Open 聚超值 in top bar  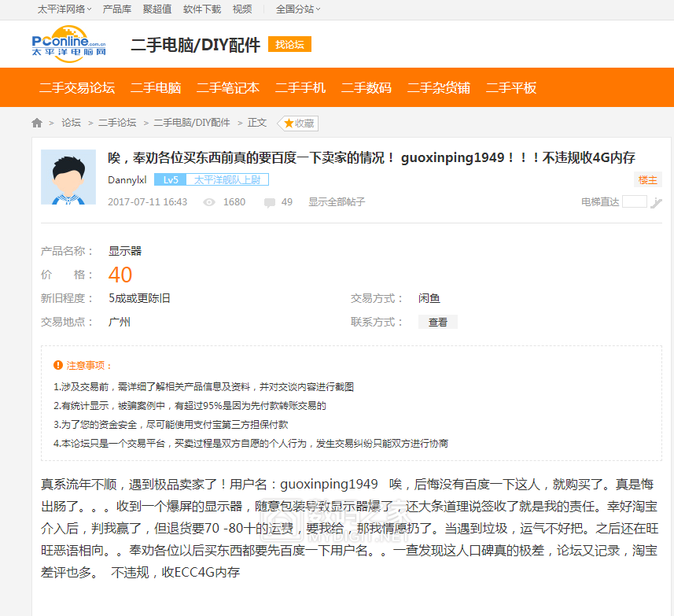(x=157, y=9)
